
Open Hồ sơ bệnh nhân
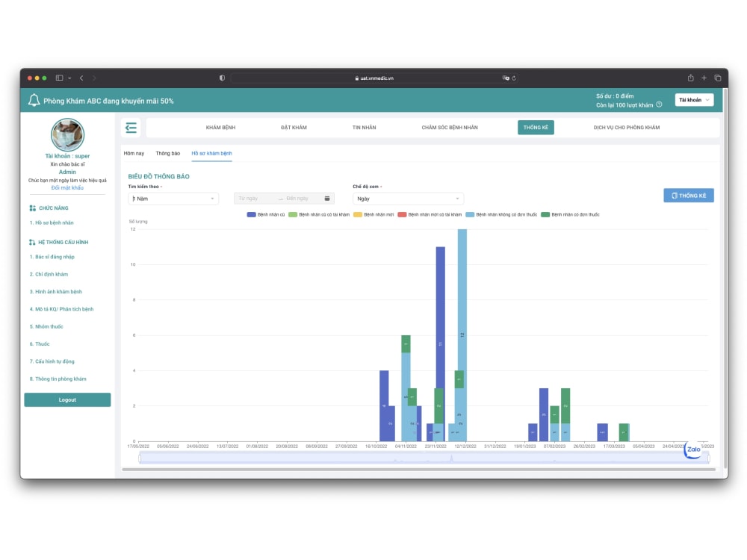coord(52,223)
